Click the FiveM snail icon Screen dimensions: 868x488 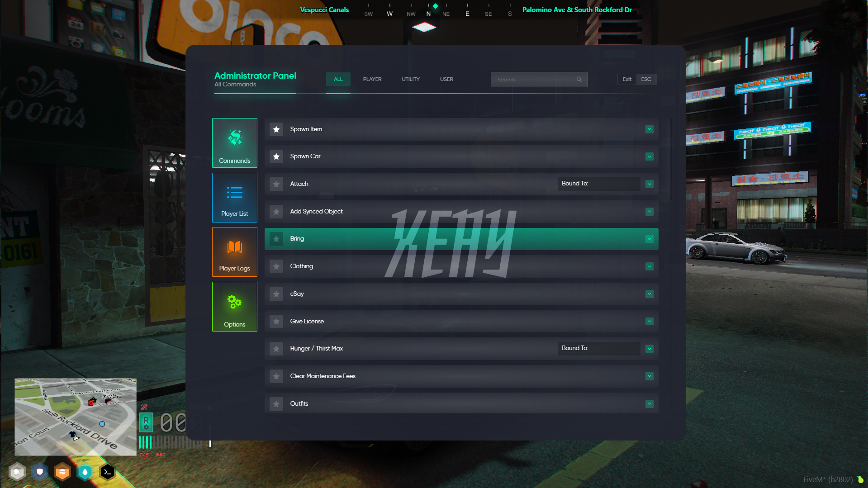click(860, 479)
